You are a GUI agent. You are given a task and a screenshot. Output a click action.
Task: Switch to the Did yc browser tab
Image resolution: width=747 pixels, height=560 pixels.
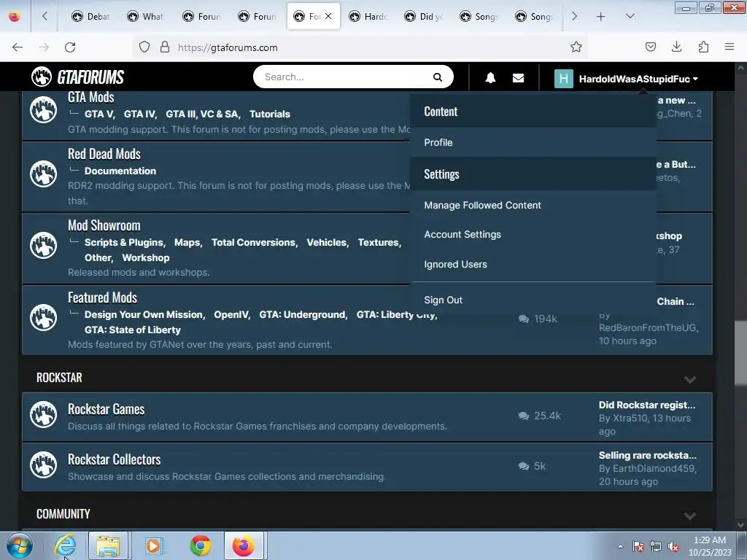pyautogui.click(x=424, y=16)
